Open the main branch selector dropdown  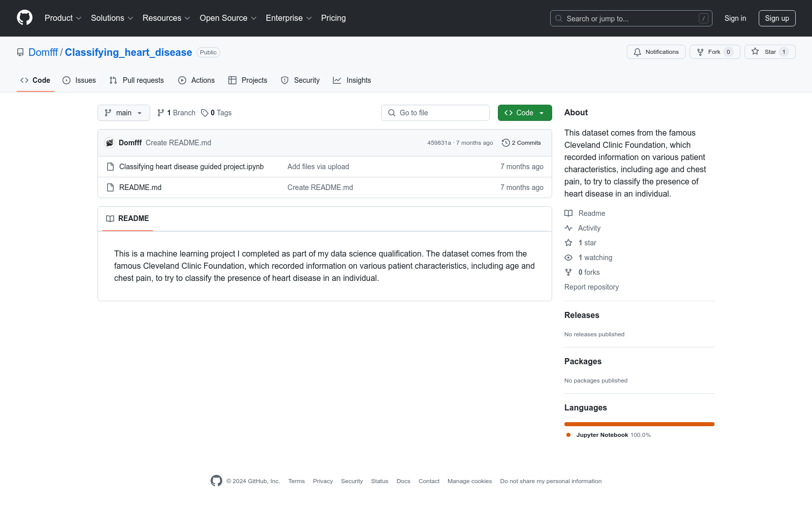point(124,113)
